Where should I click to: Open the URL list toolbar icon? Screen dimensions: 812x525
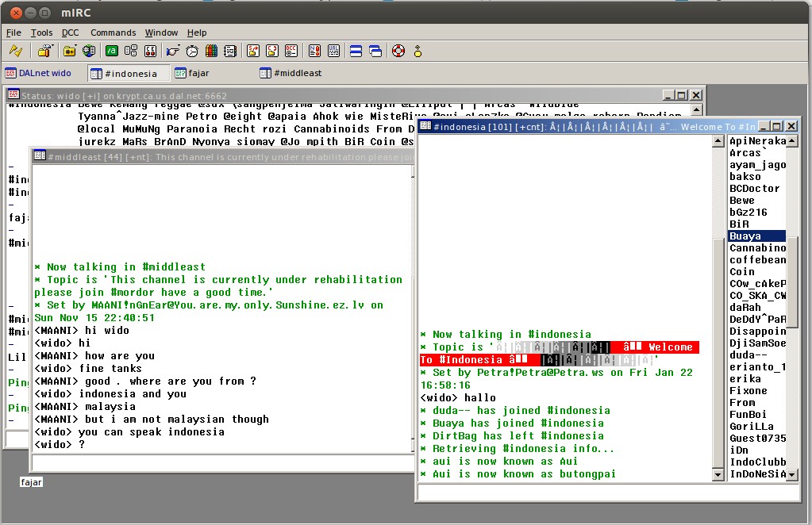click(x=333, y=51)
